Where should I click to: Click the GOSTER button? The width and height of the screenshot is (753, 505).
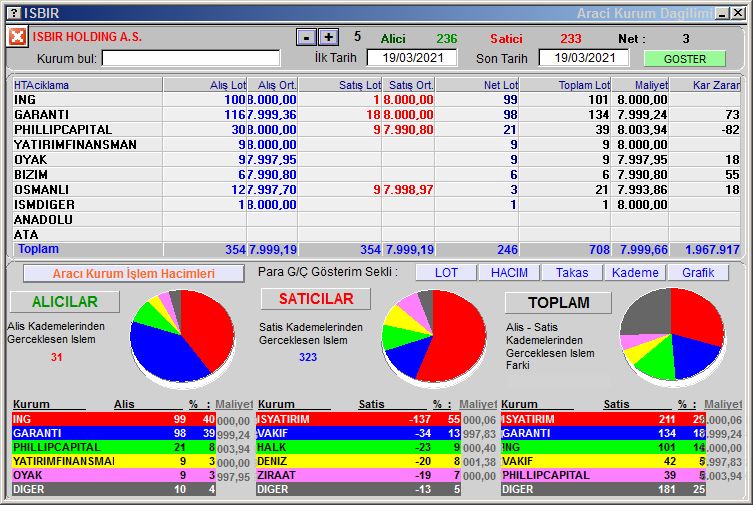(x=685, y=59)
